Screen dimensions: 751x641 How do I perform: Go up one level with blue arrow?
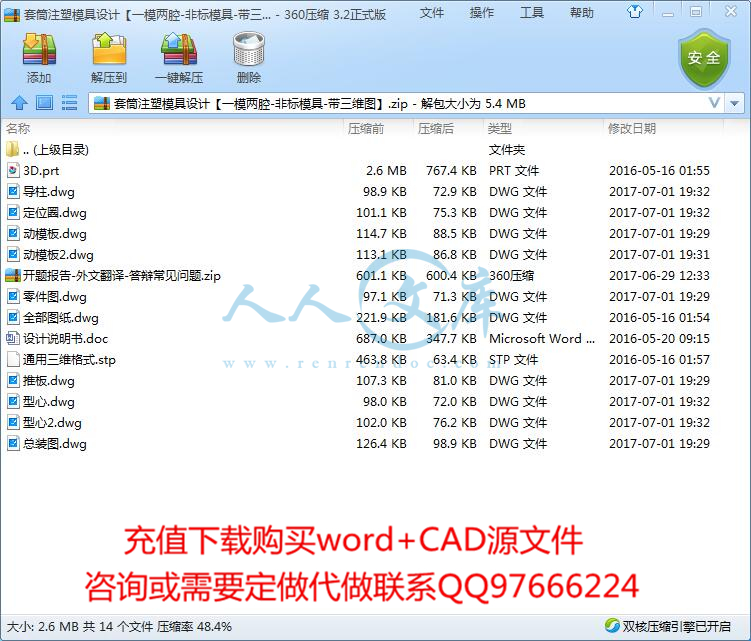click(19, 103)
